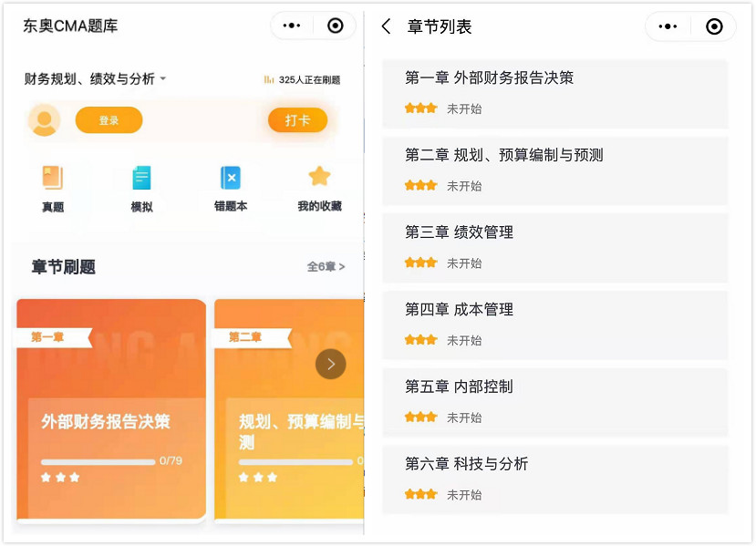Image resolution: width=756 pixels, height=546 pixels.
Task: Open the mini-program capsule target icon
Action: click(x=335, y=26)
